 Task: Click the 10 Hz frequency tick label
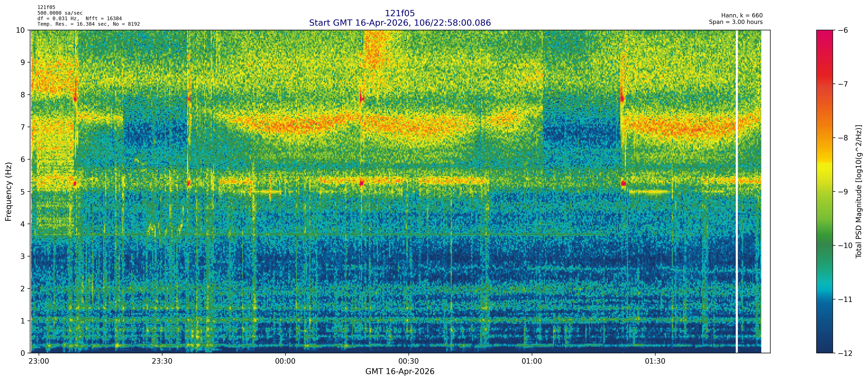click(x=20, y=30)
